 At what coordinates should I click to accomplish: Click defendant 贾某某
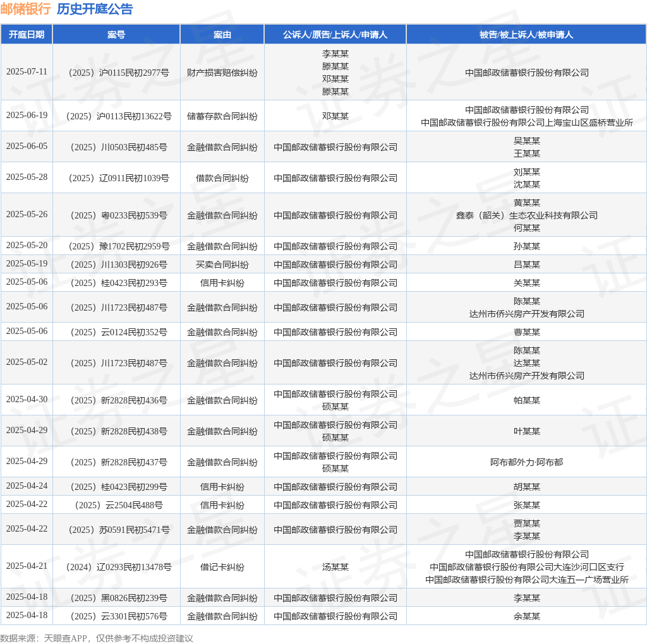526,523
